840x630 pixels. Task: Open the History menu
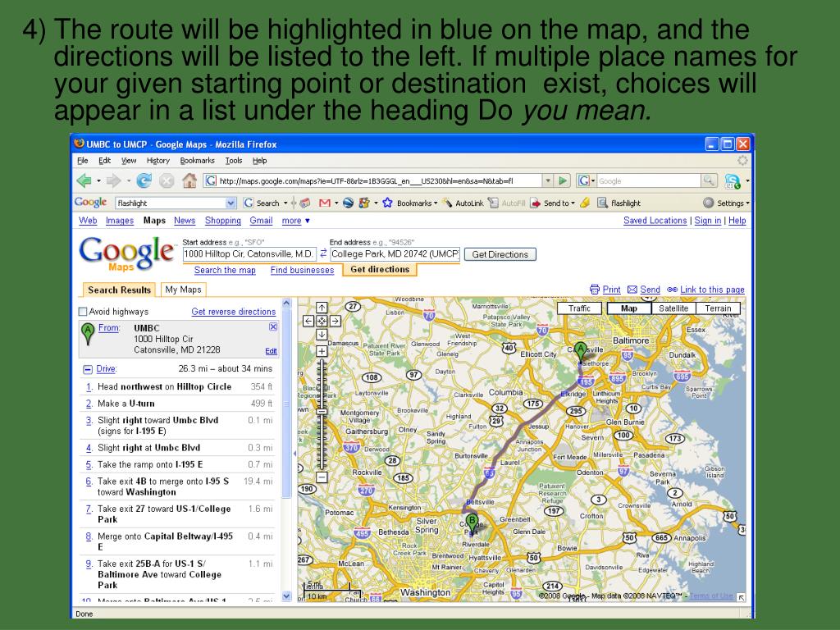157,160
